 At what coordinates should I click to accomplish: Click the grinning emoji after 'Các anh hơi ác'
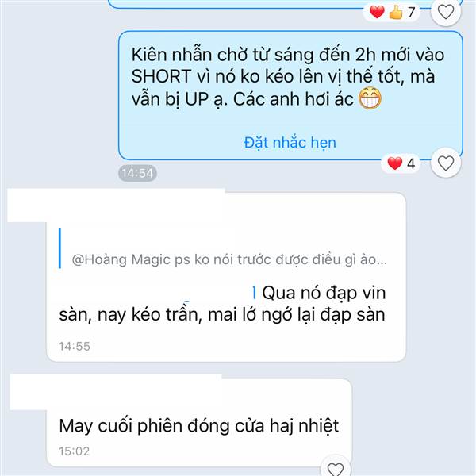370,98
